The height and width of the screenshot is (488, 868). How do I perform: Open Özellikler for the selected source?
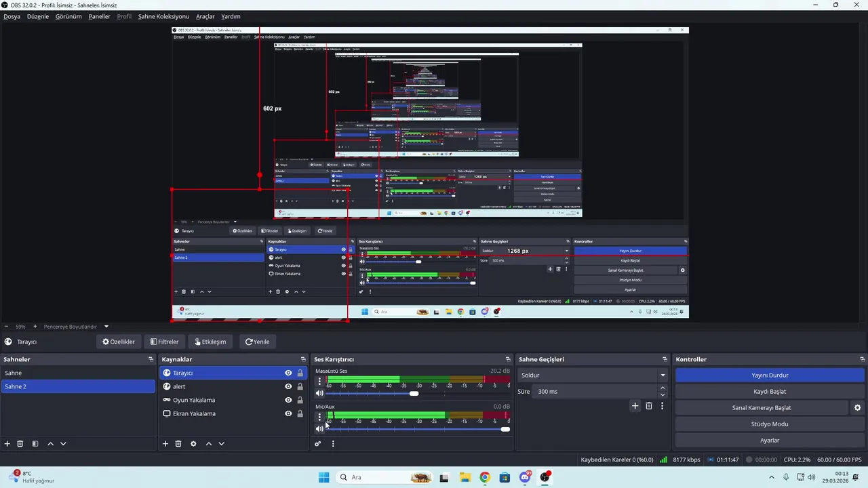(119, 342)
